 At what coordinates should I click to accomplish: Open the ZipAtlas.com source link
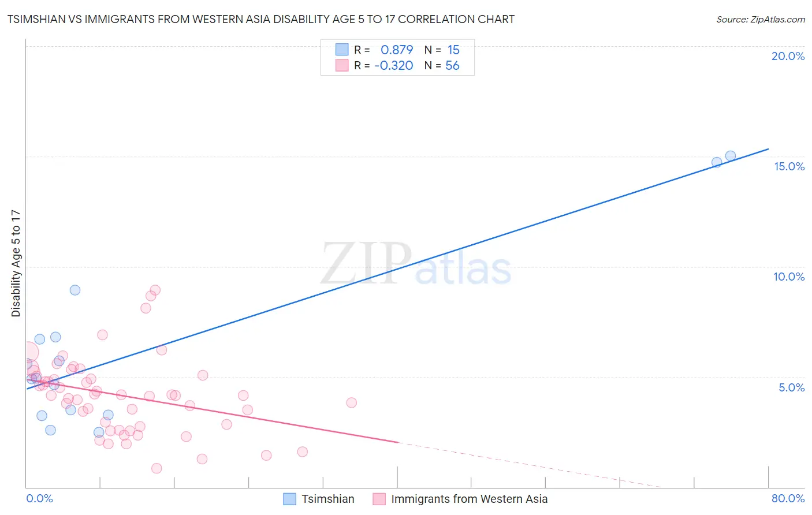pos(761,20)
